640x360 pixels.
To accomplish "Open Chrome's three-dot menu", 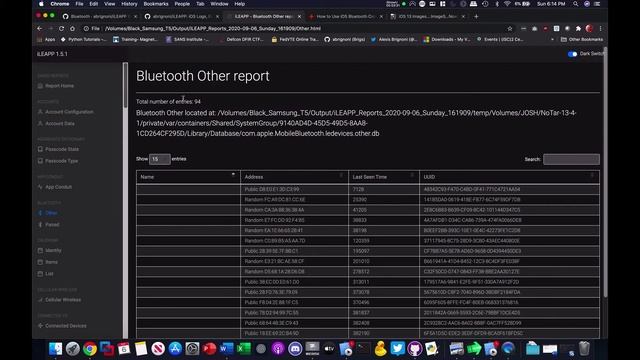I will [600, 29].
